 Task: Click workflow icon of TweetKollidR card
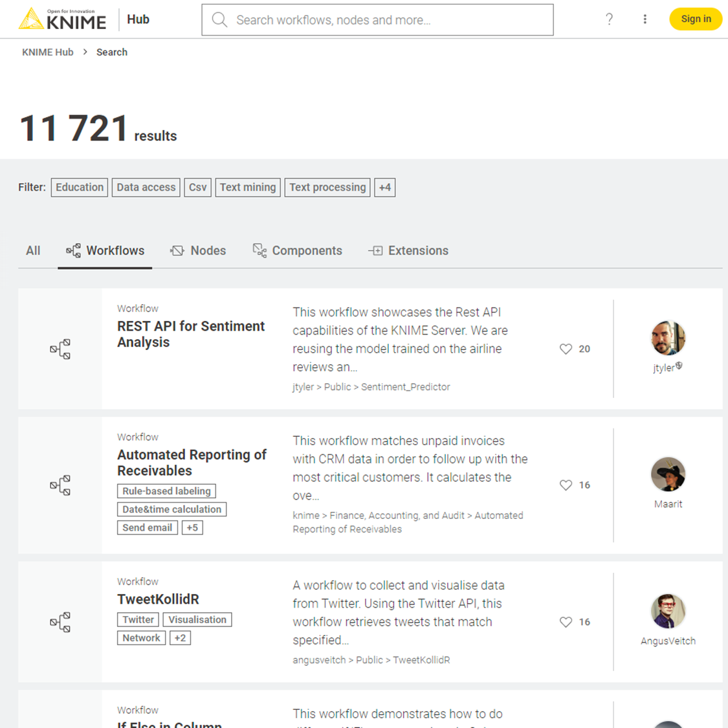(x=60, y=622)
